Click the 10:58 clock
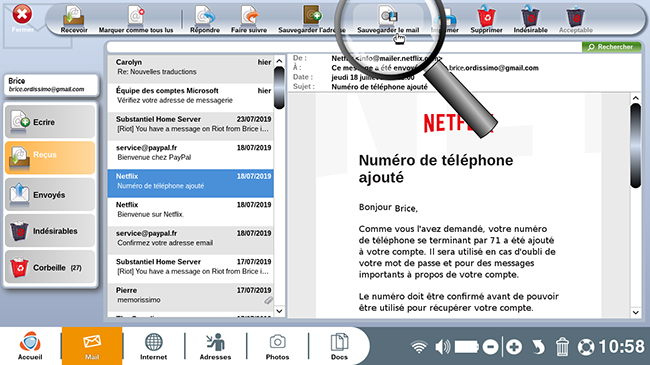This screenshot has height=365, width=650. coord(621,346)
